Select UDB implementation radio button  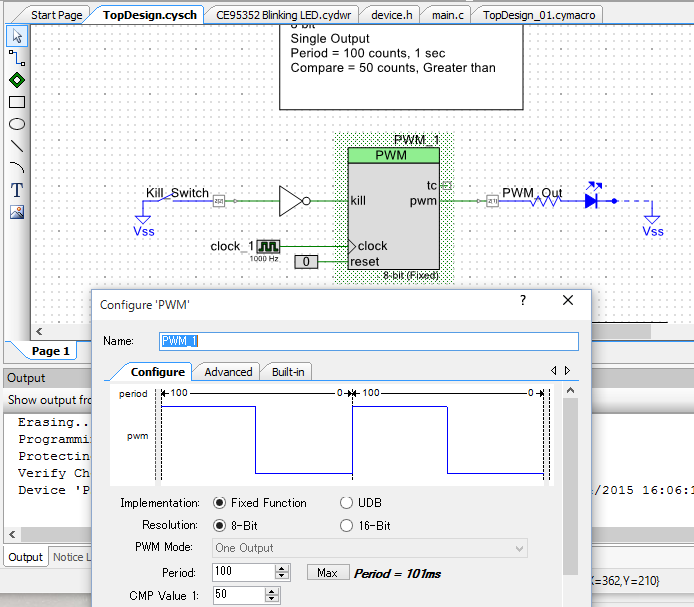[x=347, y=503]
